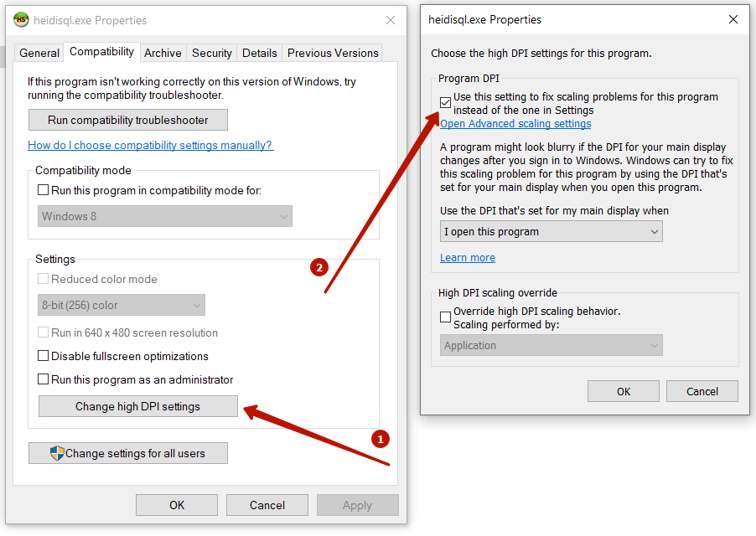The image size is (756, 536).
Task: Expand the 'I open this program' dropdown
Action: coord(551,232)
